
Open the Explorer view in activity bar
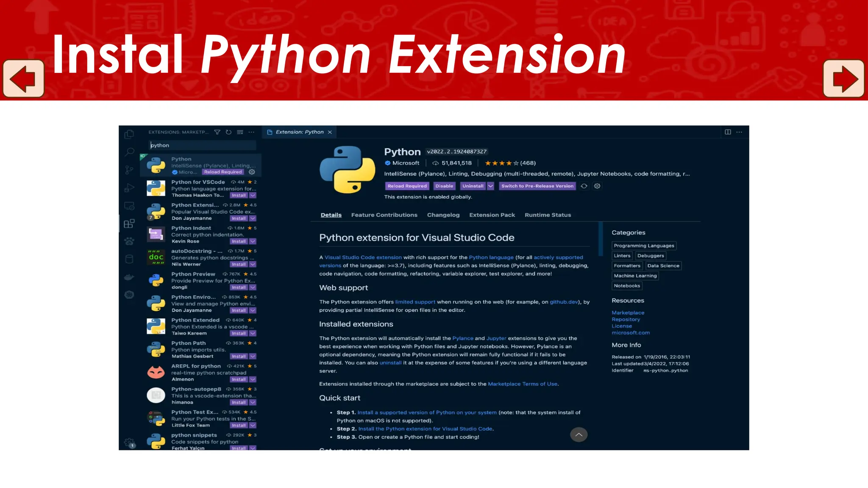[129, 134]
